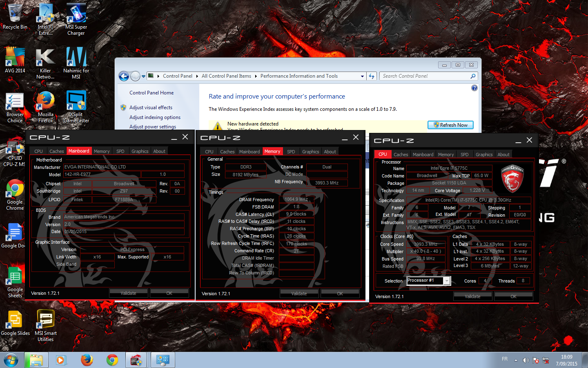Screen dimensions: 588x368
Task: Launch the MSI Smart Utilities shortcut
Action: coord(45,320)
